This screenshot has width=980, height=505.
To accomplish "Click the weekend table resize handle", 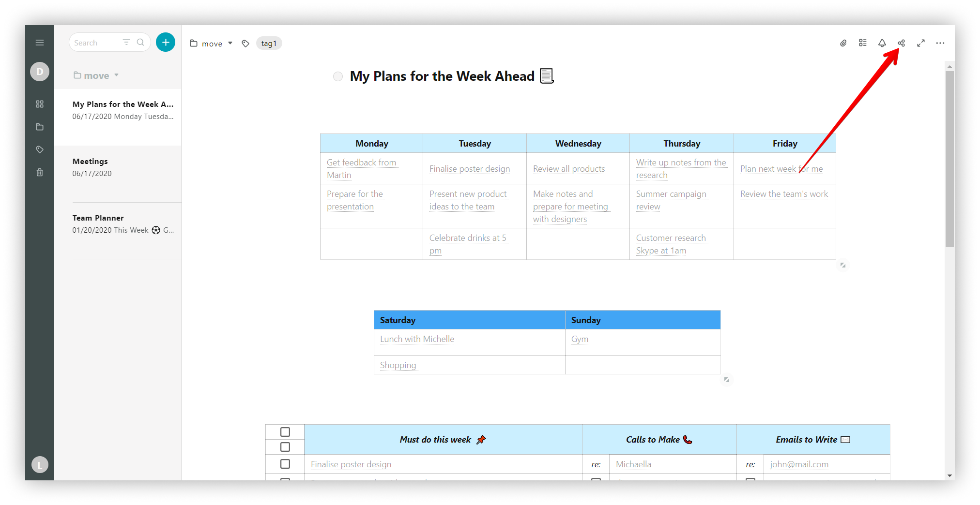I will (x=727, y=380).
